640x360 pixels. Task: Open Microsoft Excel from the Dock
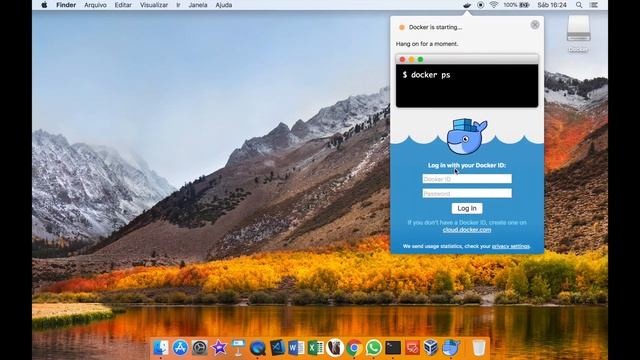[316, 348]
